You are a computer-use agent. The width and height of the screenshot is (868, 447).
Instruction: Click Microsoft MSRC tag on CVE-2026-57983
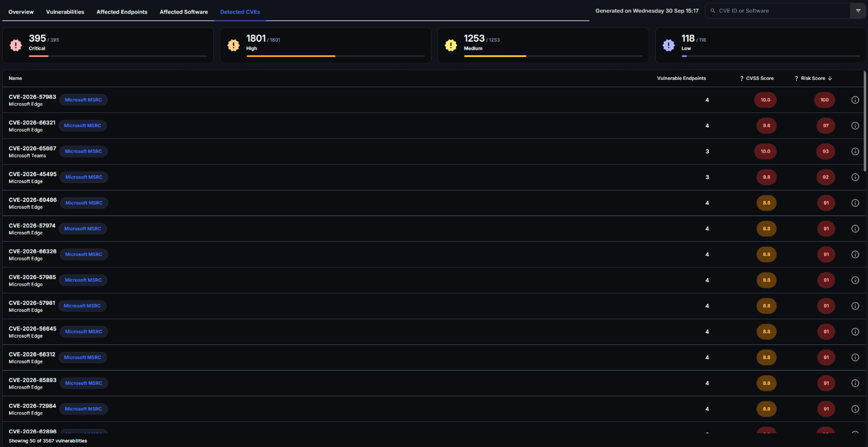tap(83, 100)
